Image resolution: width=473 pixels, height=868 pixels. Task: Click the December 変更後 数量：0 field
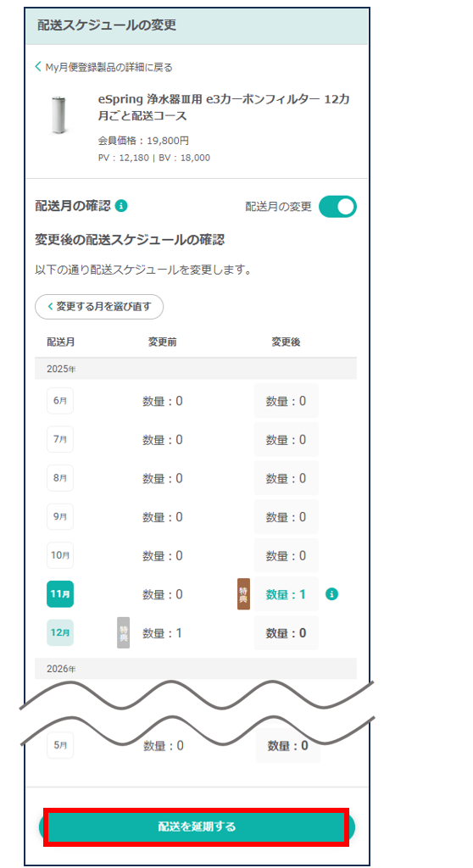click(287, 632)
